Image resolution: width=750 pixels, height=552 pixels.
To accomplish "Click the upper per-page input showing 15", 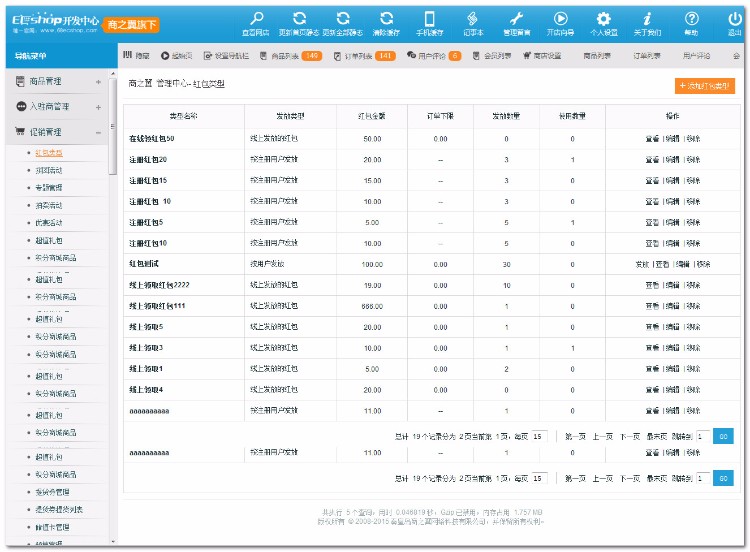I will tap(539, 436).
